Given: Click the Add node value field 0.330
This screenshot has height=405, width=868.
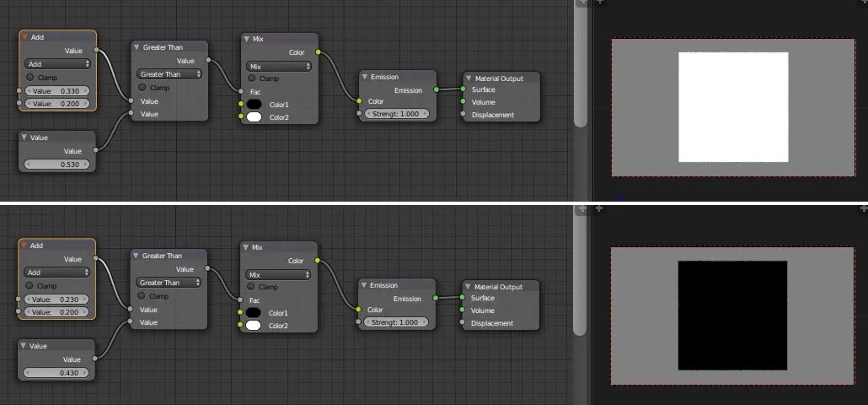Looking at the screenshot, I should pyautogui.click(x=57, y=91).
